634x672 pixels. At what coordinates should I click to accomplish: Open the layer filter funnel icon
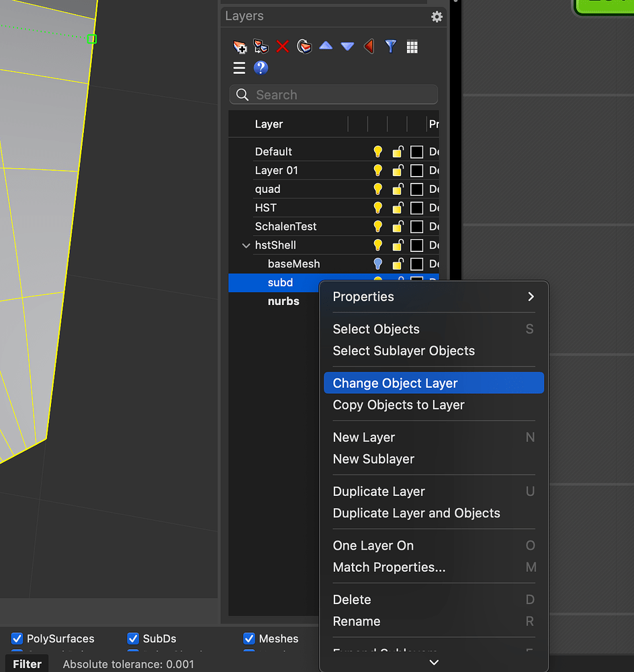pos(390,47)
